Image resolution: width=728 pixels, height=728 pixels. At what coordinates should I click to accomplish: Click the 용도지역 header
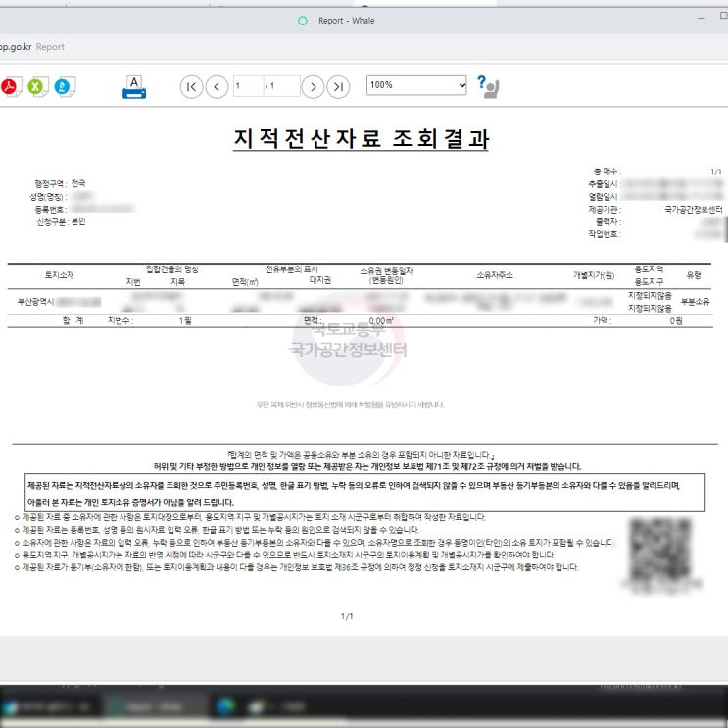[x=649, y=269]
